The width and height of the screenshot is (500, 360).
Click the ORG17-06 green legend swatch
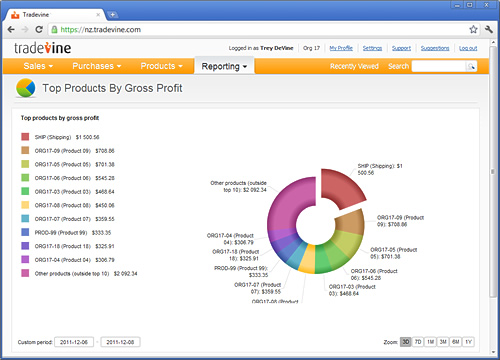point(25,178)
